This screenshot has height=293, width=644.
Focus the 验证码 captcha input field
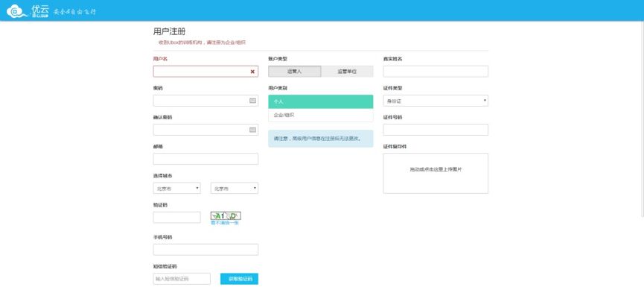click(177, 217)
